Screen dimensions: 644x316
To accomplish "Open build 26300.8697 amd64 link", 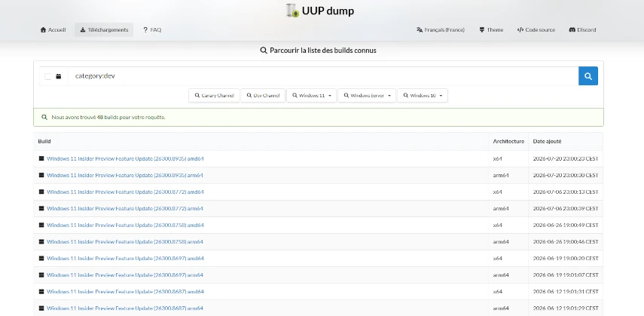I will [x=125, y=259].
